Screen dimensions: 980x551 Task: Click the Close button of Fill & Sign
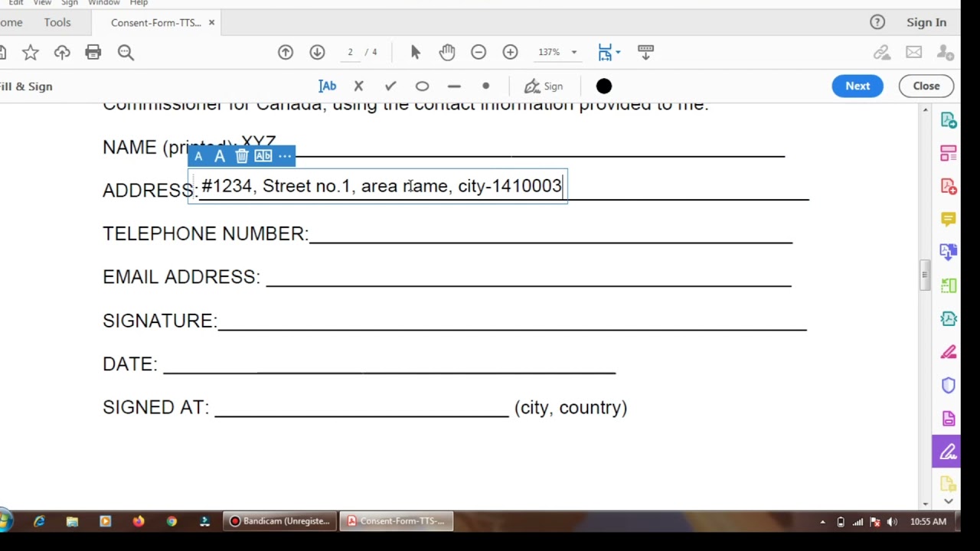(926, 86)
